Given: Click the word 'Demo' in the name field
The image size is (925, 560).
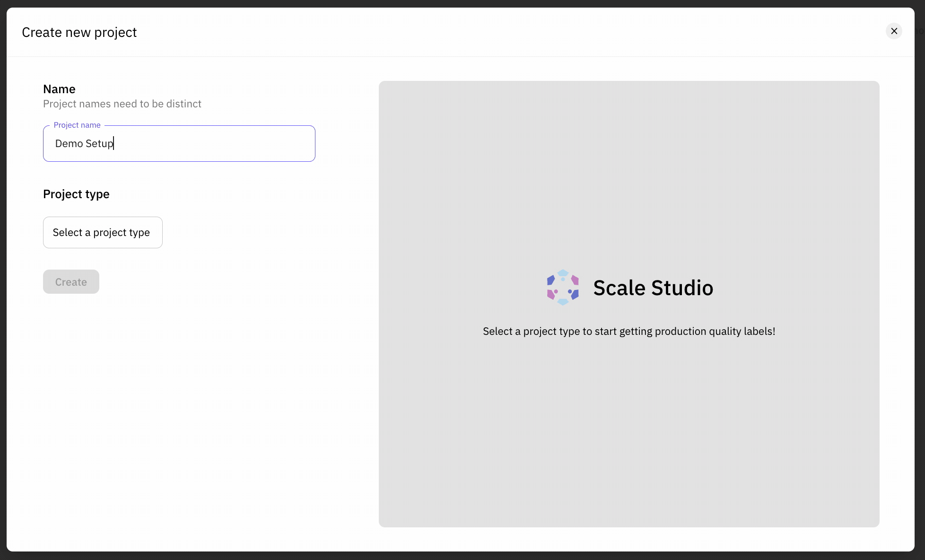Looking at the screenshot, I should click(69, 144).
